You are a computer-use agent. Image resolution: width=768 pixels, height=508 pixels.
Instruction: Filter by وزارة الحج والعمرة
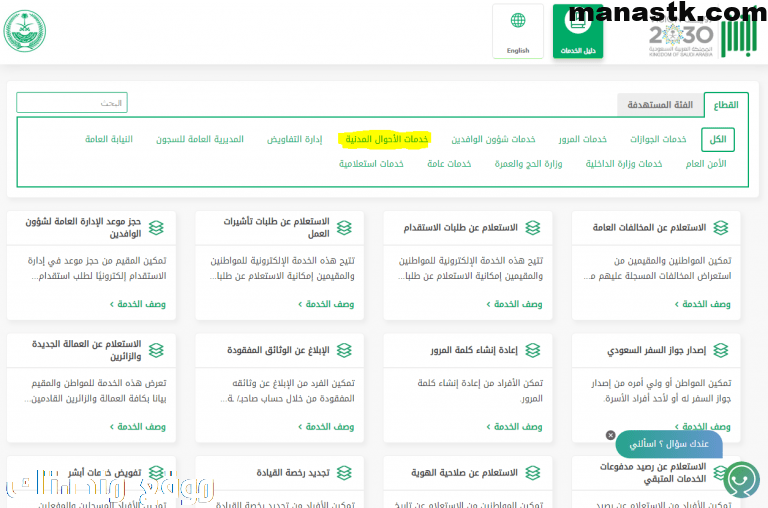click(532, 163)
